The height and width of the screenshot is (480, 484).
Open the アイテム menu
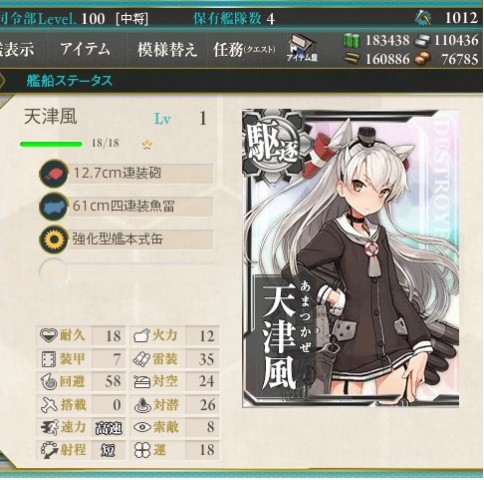[85, 49]
